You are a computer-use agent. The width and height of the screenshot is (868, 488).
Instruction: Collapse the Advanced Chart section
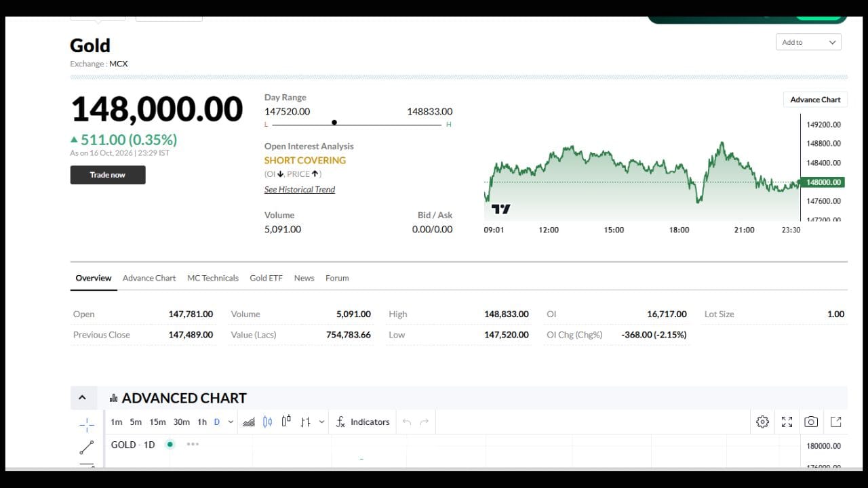[x=82, y=398]
